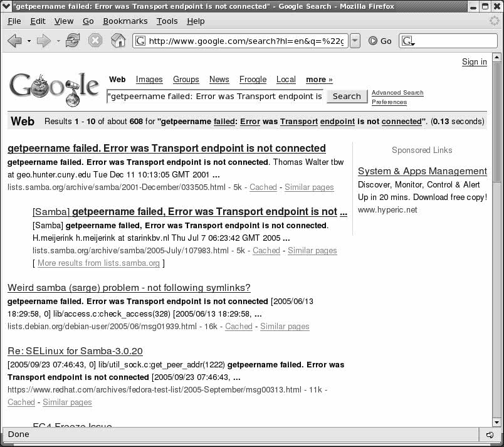Click the Google favicon in the URL bar
The height and width of the screenshot is (447, 504).
tap(140, 41)
